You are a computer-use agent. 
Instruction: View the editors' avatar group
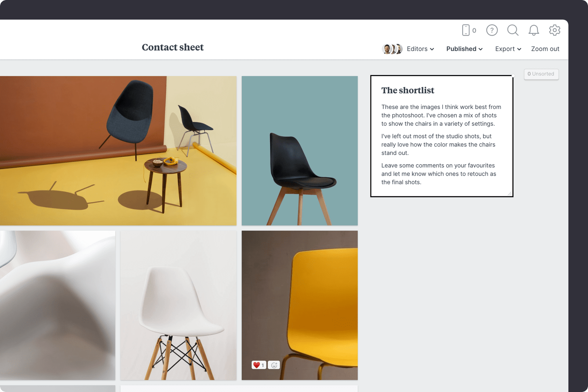click(392, 49)
